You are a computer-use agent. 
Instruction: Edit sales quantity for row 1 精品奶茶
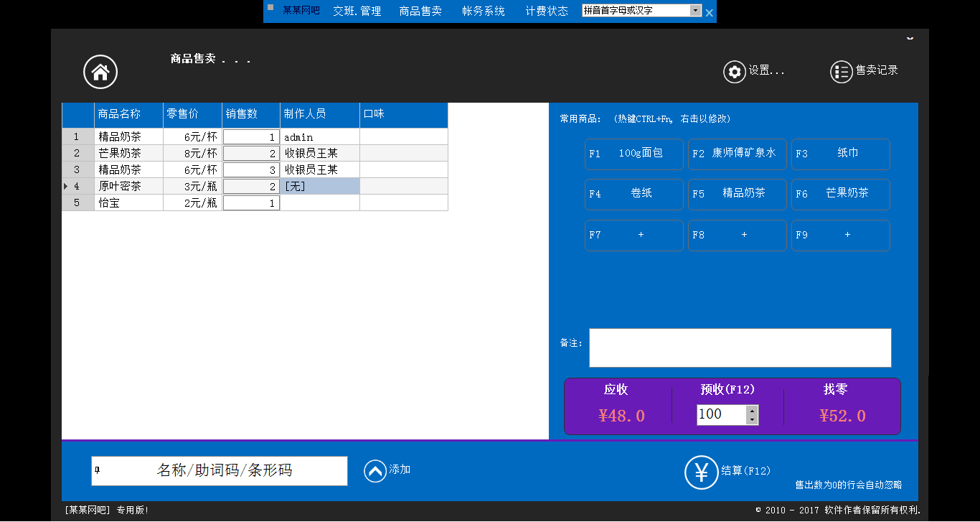tap(251, 136)
